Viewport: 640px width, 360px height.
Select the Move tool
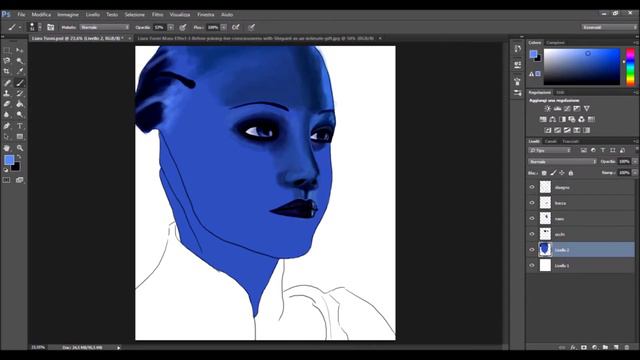tap(20, 50)
